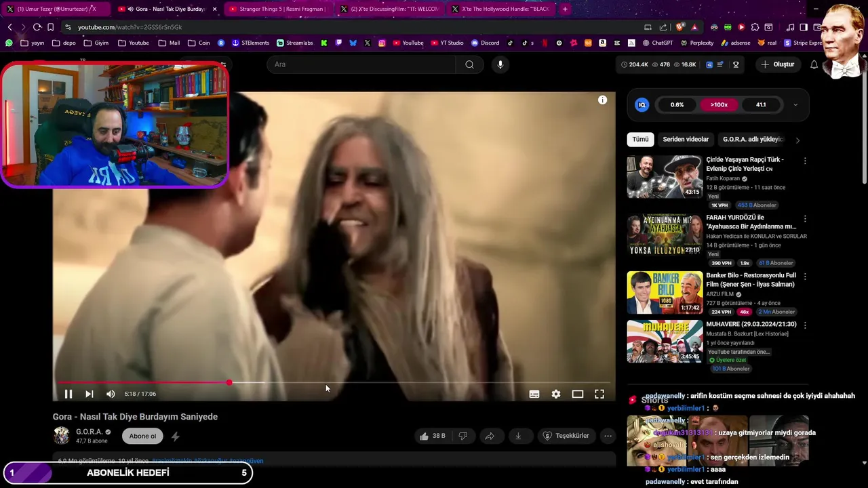The image size is (868, 488).
Task: Open the Coin bookmarks folder
Action: click(x=198, y=43)
